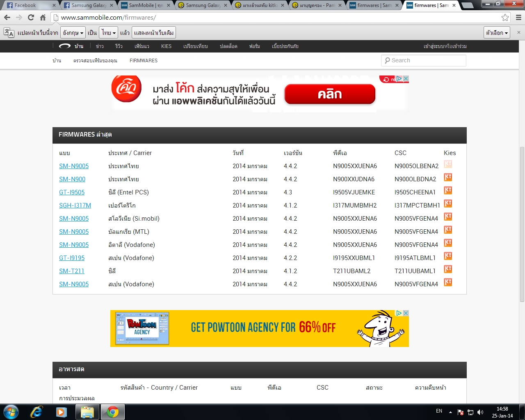
Task: Click the translate bar language icon
Action: click(x=9, y=32)
